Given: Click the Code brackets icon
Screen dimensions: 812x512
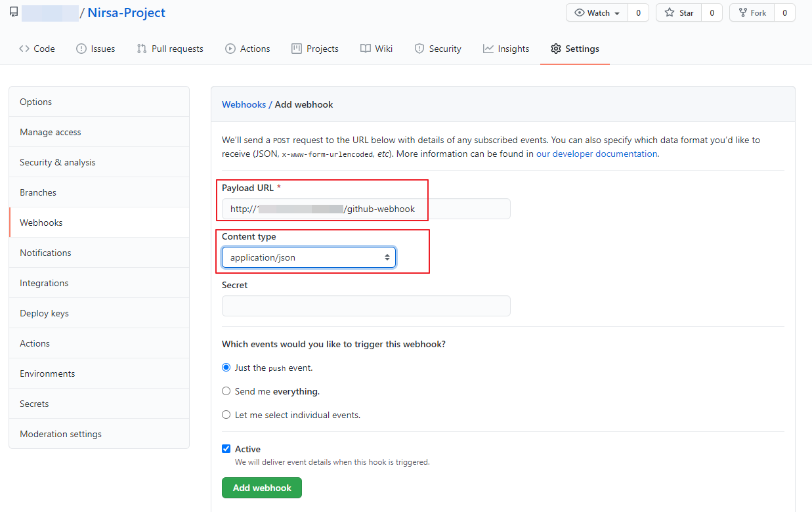Looking at the screenshot, I should [x=24, y=49].
